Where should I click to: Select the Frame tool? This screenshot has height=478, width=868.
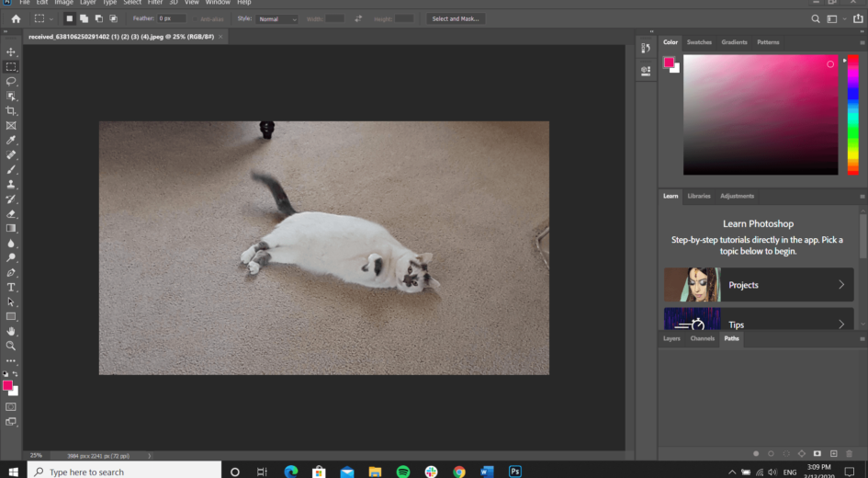tap(10, 126)
